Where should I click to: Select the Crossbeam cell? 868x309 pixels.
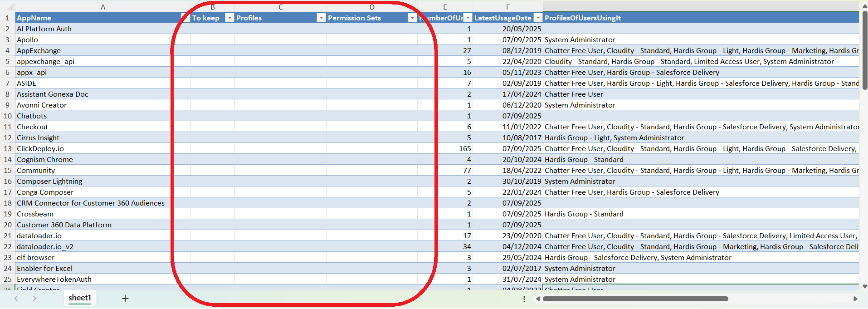coord(103,214)
